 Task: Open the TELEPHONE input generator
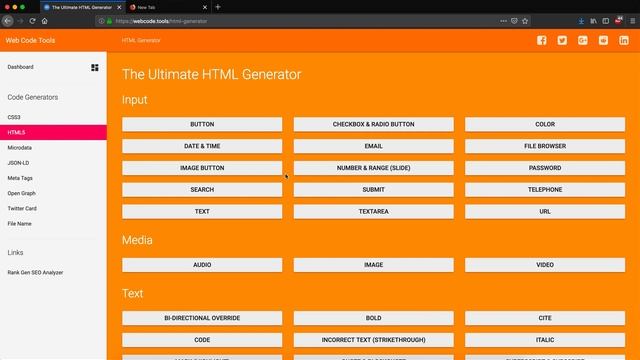(545, 190)
